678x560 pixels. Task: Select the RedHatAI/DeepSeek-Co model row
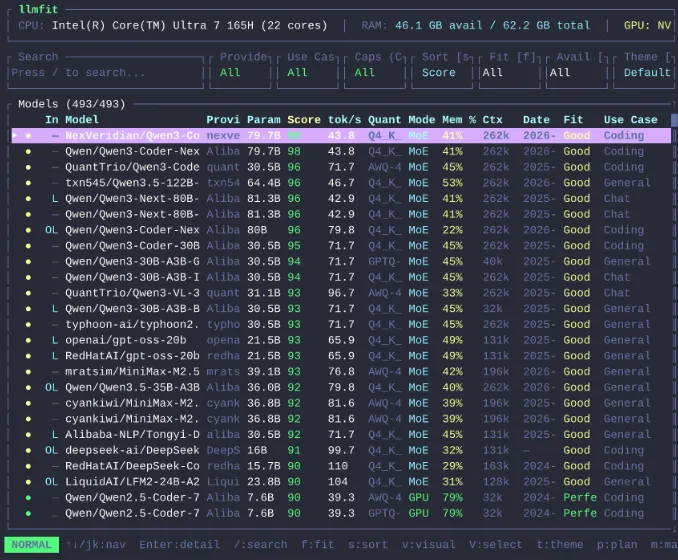(341, 466)
